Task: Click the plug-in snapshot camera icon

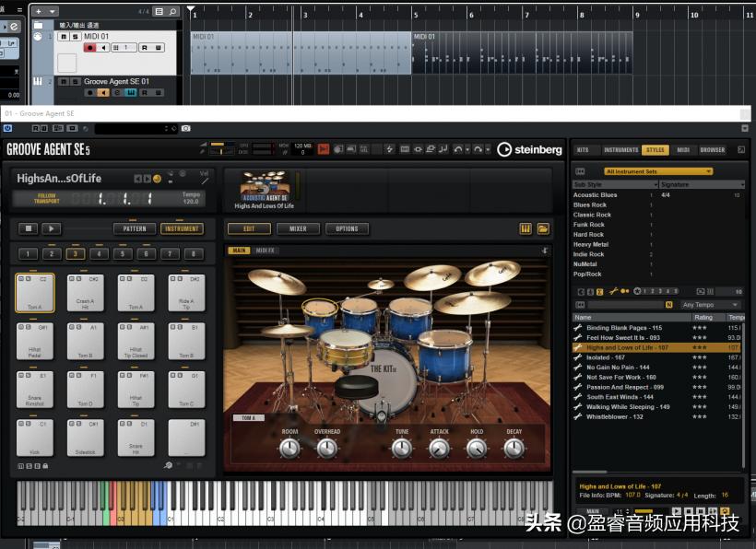Action: point(185,128)
